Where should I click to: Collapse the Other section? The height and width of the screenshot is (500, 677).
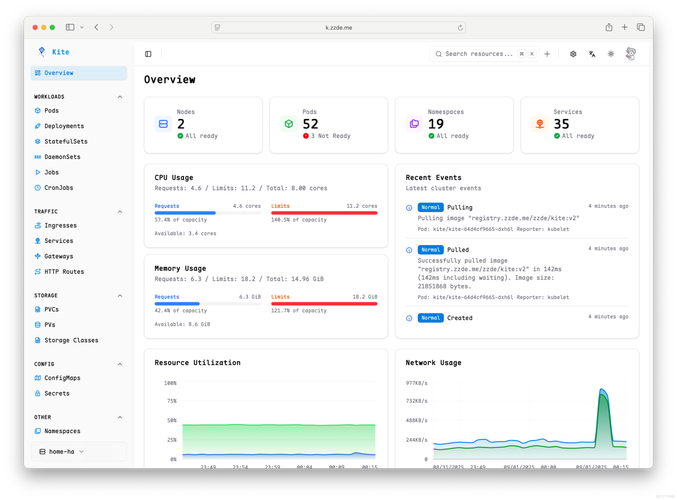(120, 417)
